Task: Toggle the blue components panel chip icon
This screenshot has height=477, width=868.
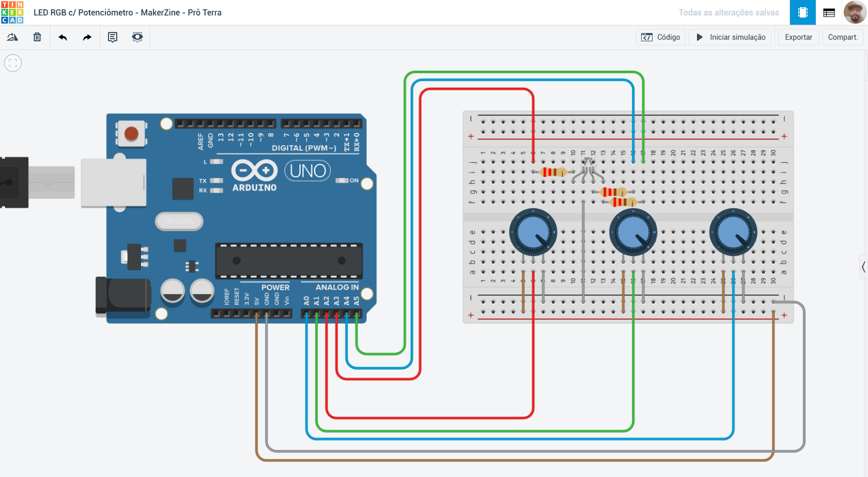Action: [802, 12]
